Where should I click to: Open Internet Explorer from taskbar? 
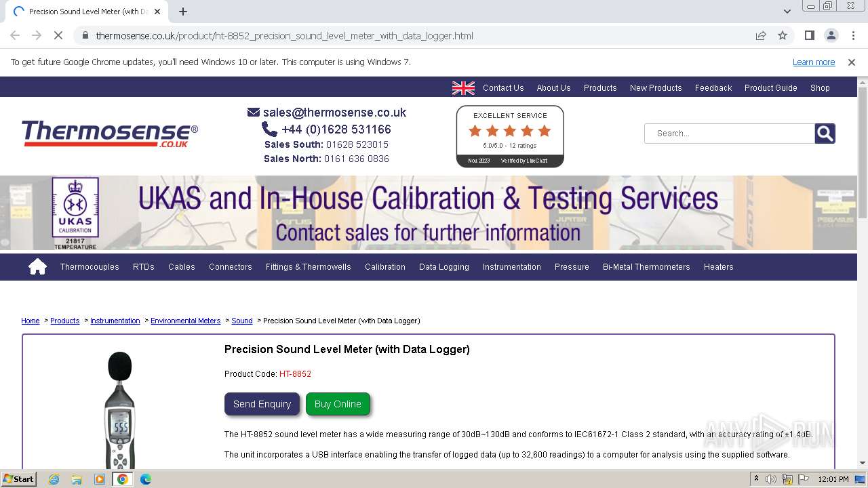click(54, 479)
